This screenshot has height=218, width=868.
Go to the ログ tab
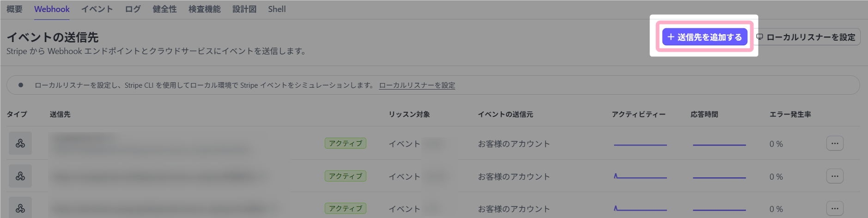[x=133, y=9]
